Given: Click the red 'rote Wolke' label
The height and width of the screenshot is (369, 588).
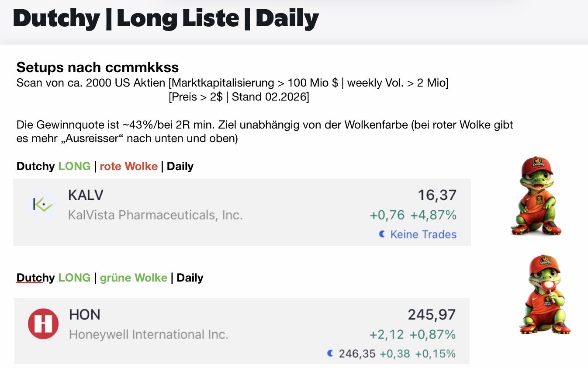Looking at the screenshot, I should (x=128, y=167).
